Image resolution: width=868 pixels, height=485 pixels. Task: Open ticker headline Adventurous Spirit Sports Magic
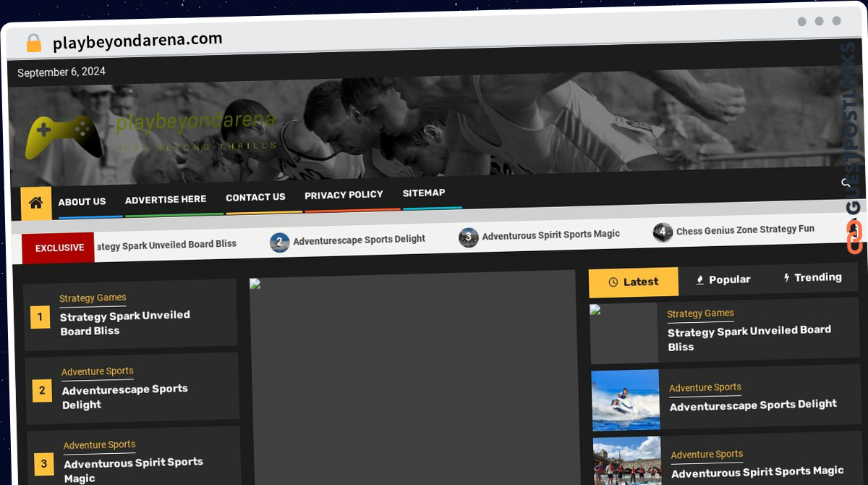click(x=551, y=235)
